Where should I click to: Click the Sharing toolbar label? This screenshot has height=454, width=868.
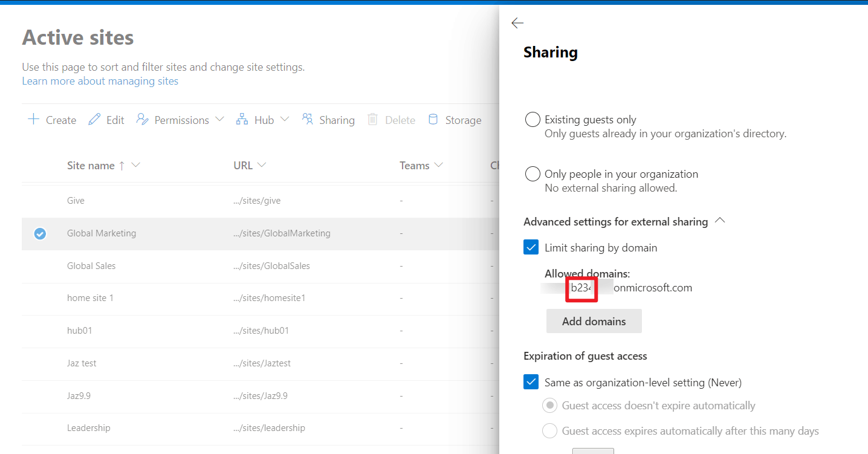pyautogui.click(x=337, y=120)
